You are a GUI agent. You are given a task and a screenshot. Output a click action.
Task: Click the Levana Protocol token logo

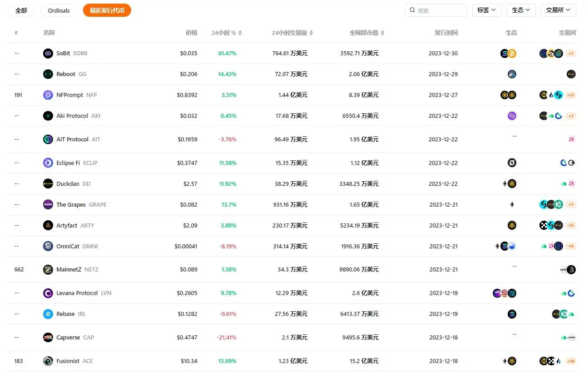(48, 293)
